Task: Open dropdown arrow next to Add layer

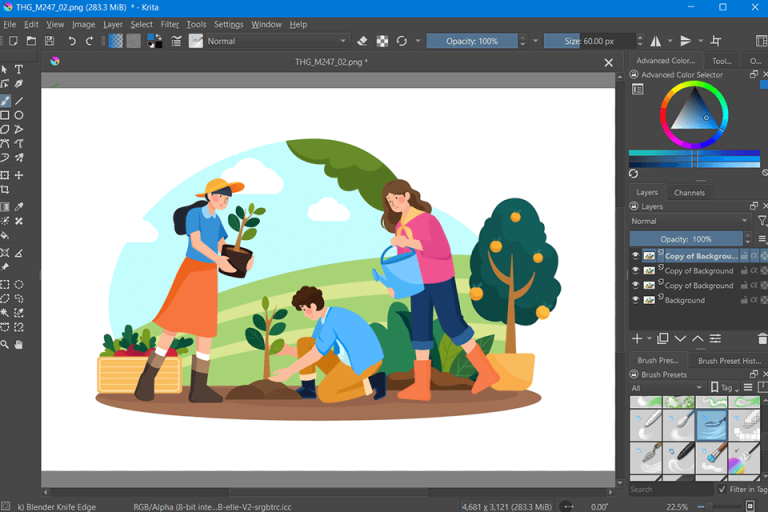Action: [x=649, y=339]
